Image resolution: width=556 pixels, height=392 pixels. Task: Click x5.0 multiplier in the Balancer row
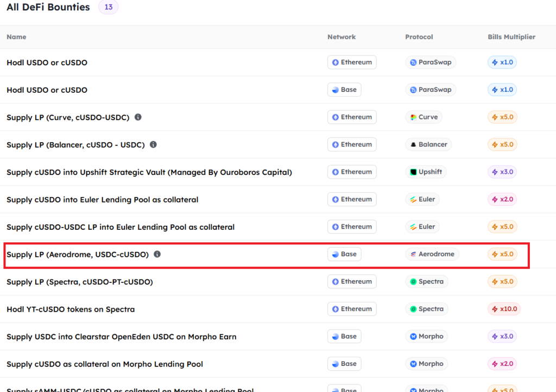[502, 144]
